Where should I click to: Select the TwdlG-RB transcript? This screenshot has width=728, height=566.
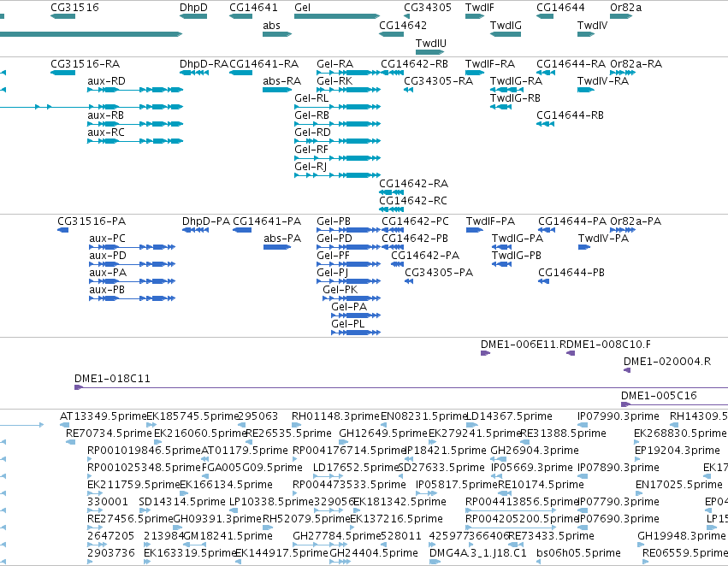501,107
